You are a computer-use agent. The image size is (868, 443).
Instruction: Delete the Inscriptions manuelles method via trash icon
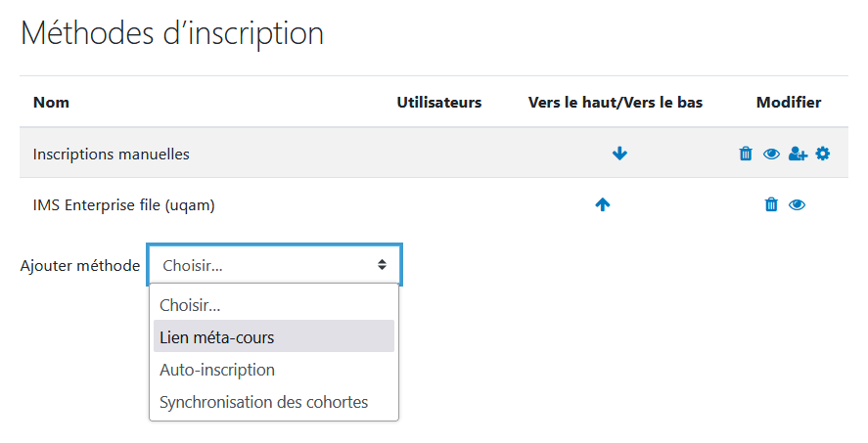click(746, 154)
